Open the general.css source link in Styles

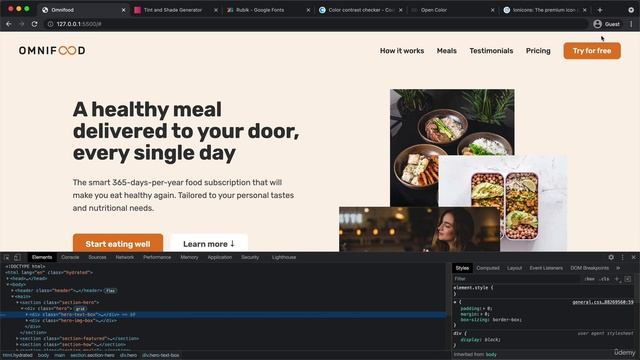(603, 302)
